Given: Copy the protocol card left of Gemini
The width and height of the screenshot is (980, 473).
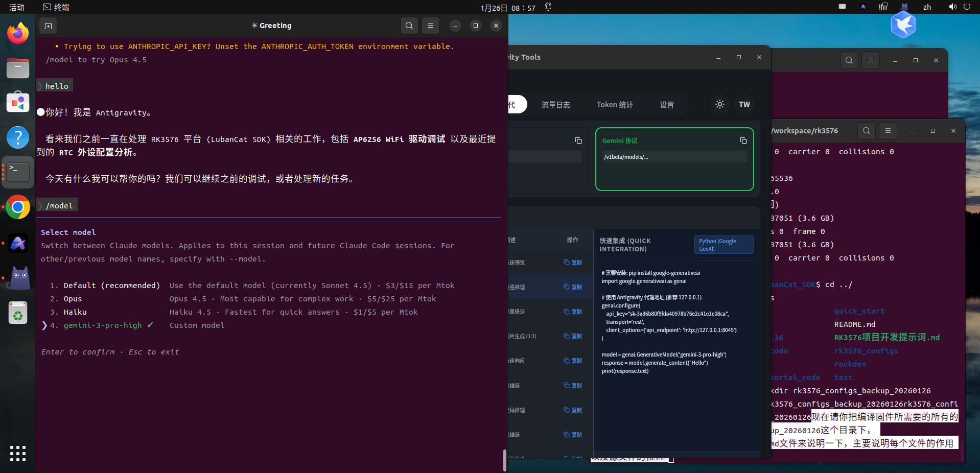Looking at the screenshot, I should [x=578, y=140].
